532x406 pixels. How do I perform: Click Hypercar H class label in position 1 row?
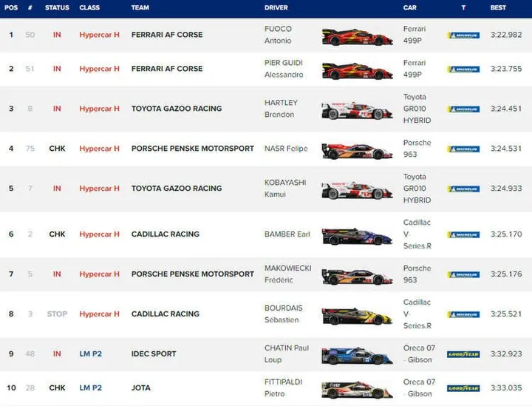100,35
